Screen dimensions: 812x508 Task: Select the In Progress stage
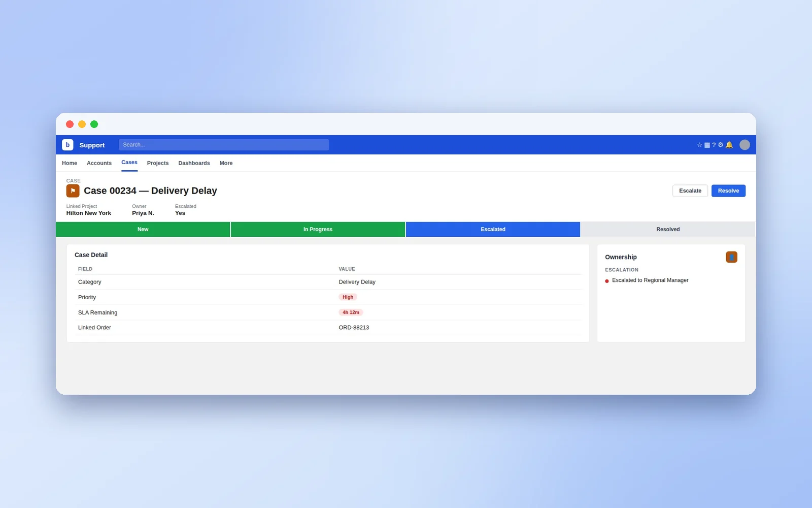318,229
